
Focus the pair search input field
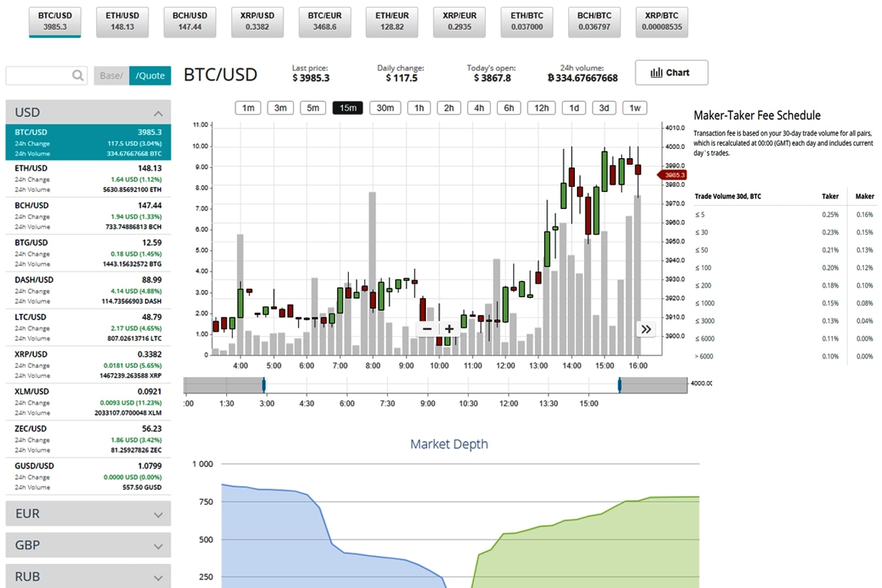46,76
